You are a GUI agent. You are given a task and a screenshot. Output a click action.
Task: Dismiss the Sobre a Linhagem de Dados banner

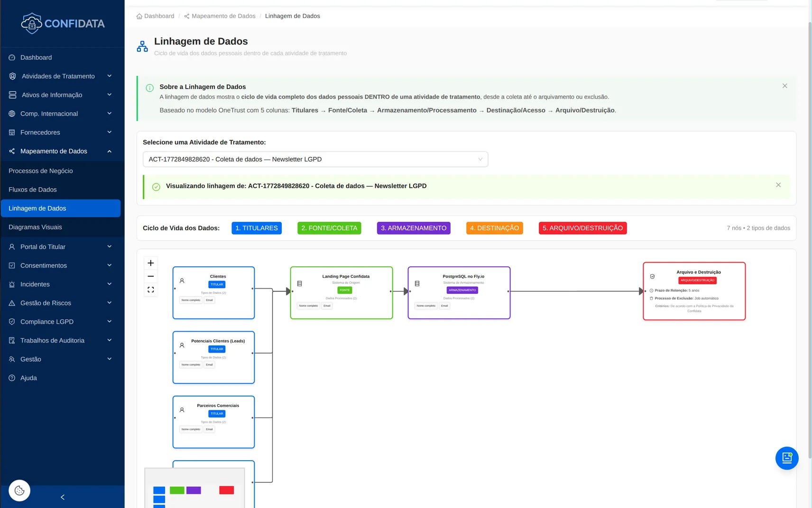[x=785, y=86]
